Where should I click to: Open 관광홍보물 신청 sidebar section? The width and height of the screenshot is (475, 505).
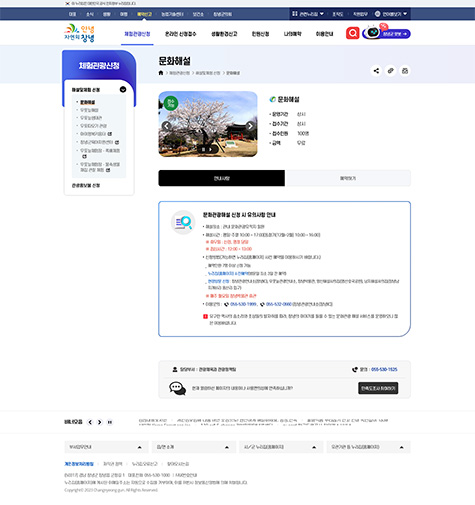86,185
